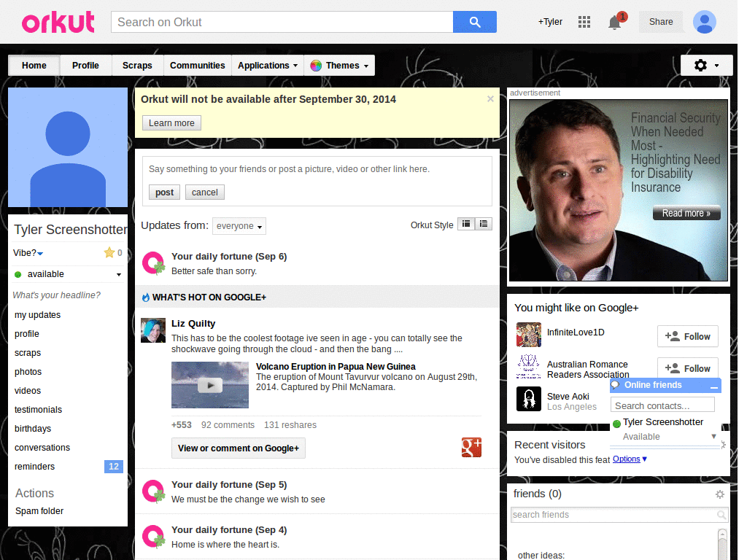Open my updates in sidebar

[x=38, y=315]
